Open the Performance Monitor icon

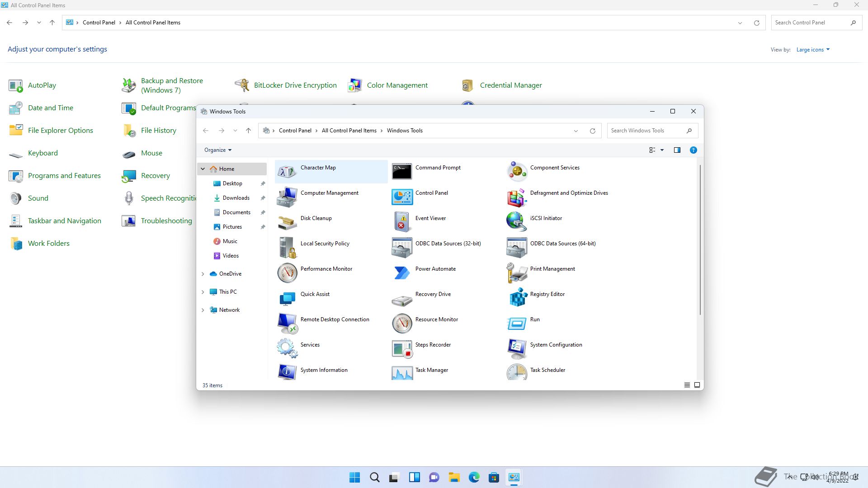pos(287,273)
